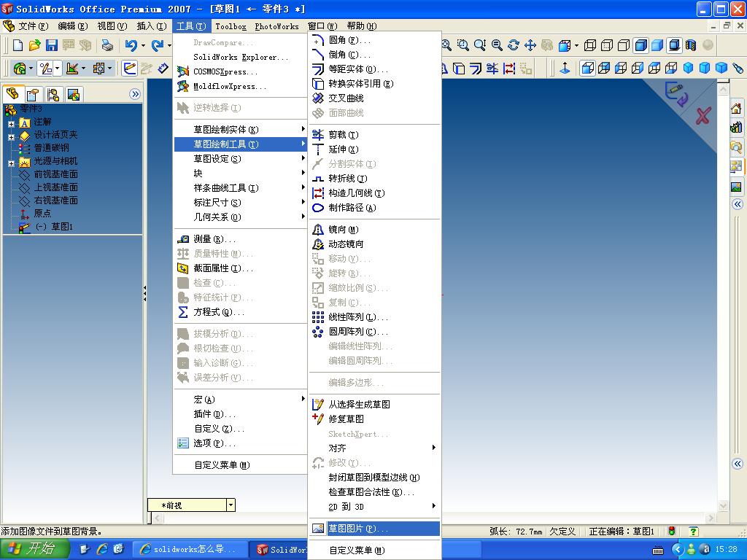Choose 剪裁 Trim menu entry
This screenshot has height=560, width=747.
click(x=374, y=135)
